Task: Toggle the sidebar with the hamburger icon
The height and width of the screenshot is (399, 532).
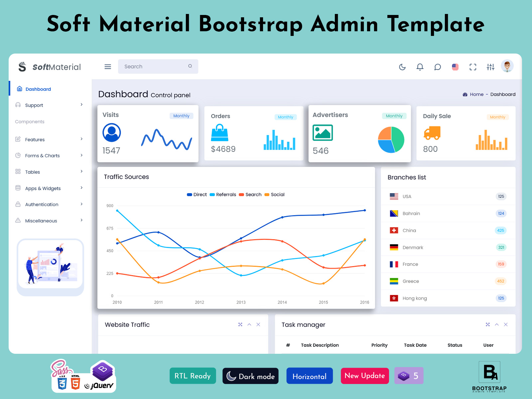Action: click(108, 66)
